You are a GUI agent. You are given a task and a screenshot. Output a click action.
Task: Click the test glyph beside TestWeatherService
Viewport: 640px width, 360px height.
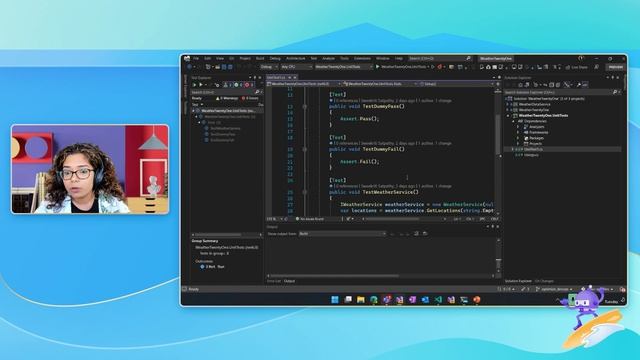[304, 192]
